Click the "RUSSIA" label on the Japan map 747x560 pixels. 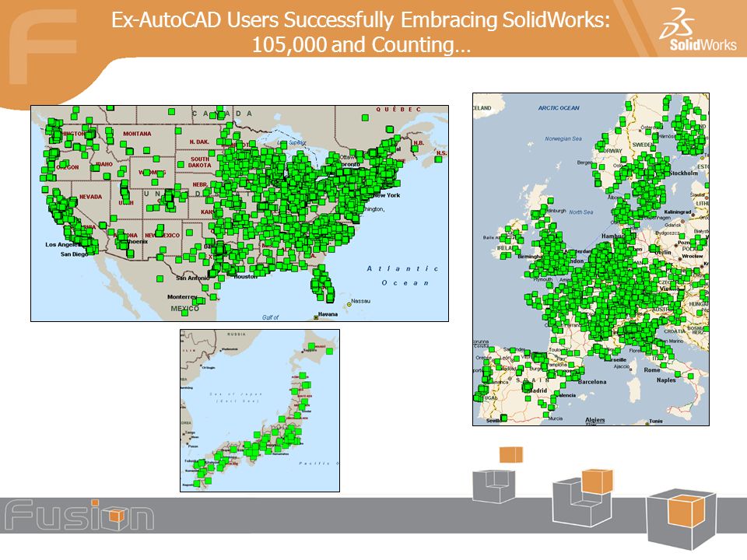pos(237,334)
